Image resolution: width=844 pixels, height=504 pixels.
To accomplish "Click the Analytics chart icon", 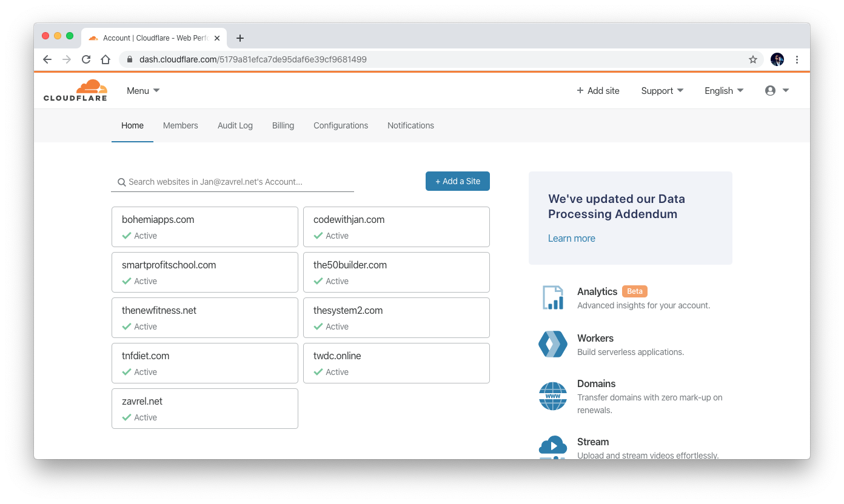I will (x=553, y=297).
